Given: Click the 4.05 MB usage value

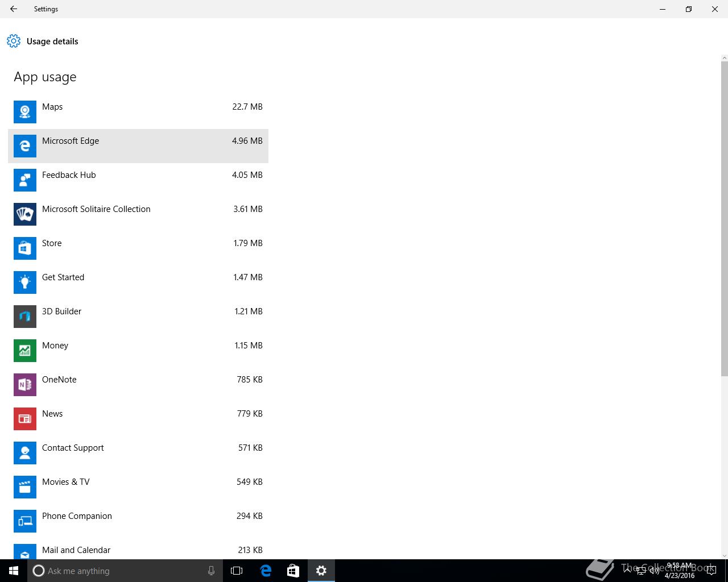Looking at the screenshot, I should click(x=247, y=175).
